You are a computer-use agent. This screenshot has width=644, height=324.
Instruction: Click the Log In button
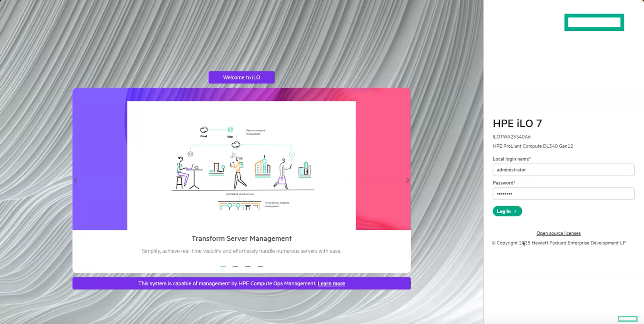(x=507, y=211)
